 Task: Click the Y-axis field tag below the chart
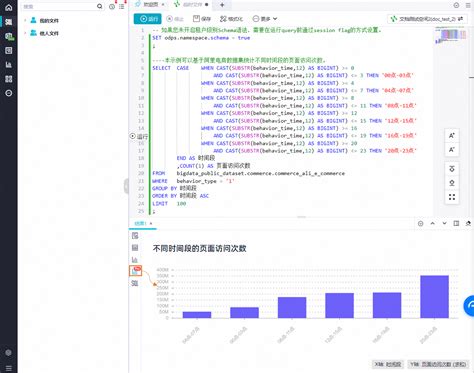438,364
